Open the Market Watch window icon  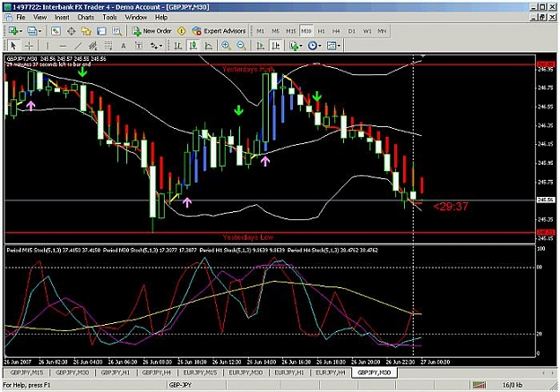click(56, 31)
